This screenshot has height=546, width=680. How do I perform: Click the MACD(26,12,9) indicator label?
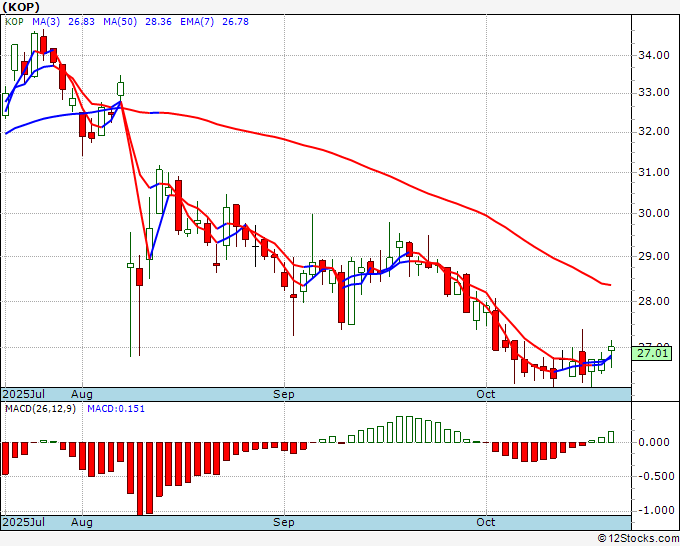click(40, 409)
